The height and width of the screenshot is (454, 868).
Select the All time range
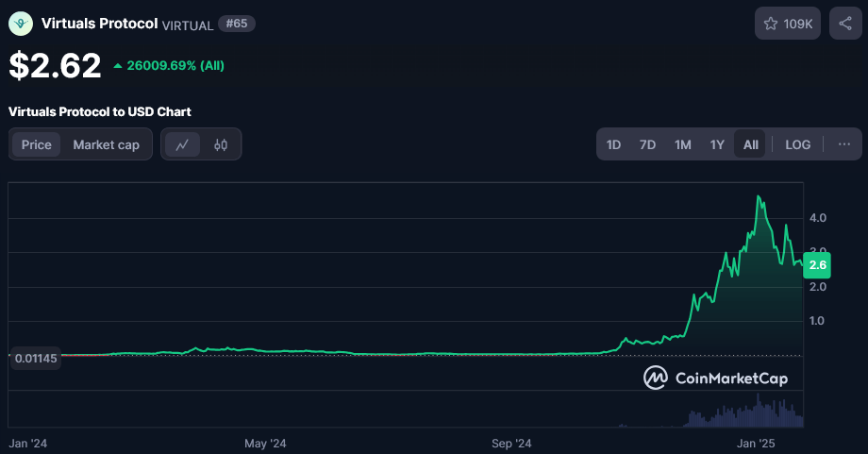[750, 144]
